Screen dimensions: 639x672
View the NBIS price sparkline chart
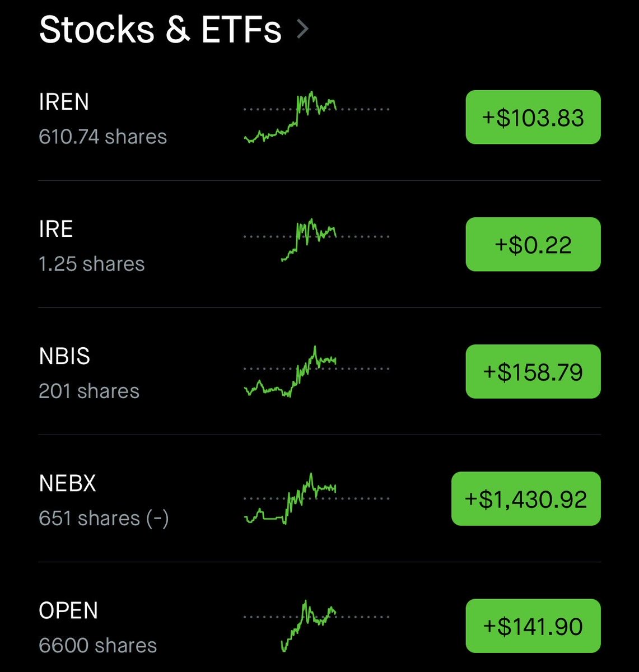(316, 371)
